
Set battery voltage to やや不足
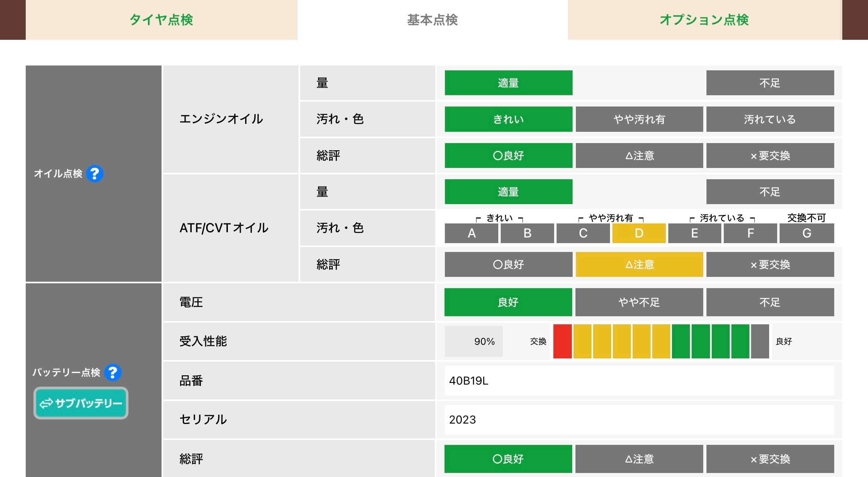click(x=639, y=302)
